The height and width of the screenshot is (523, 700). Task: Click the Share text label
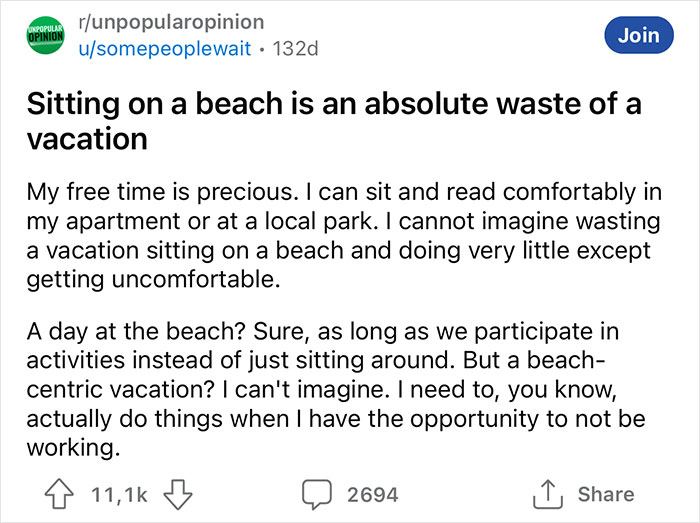(x=605, y=494)
